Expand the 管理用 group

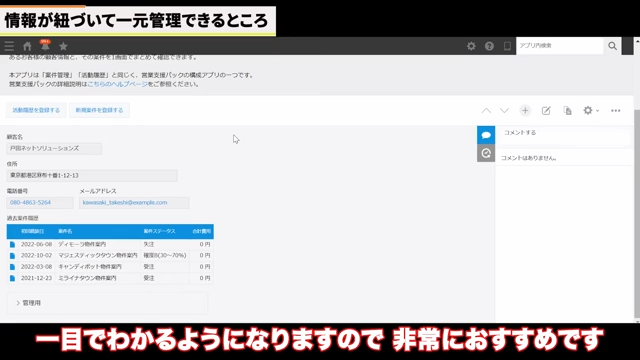[x=28, y=303]
